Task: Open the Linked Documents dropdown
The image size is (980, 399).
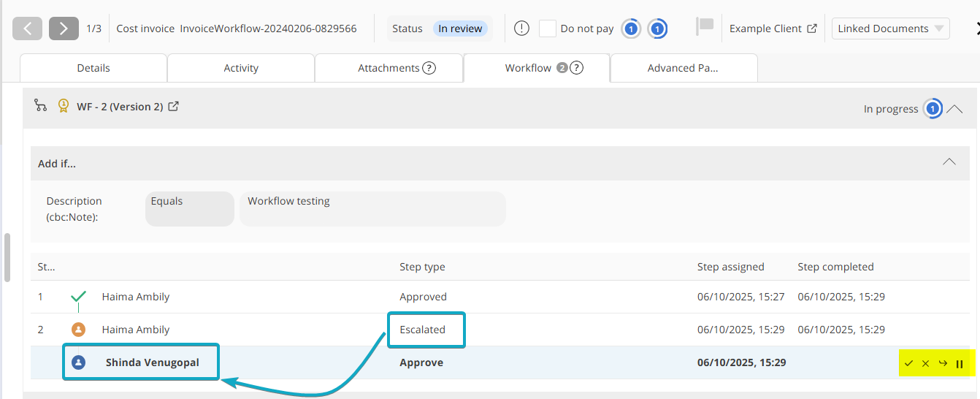Action: pos(890,28)
